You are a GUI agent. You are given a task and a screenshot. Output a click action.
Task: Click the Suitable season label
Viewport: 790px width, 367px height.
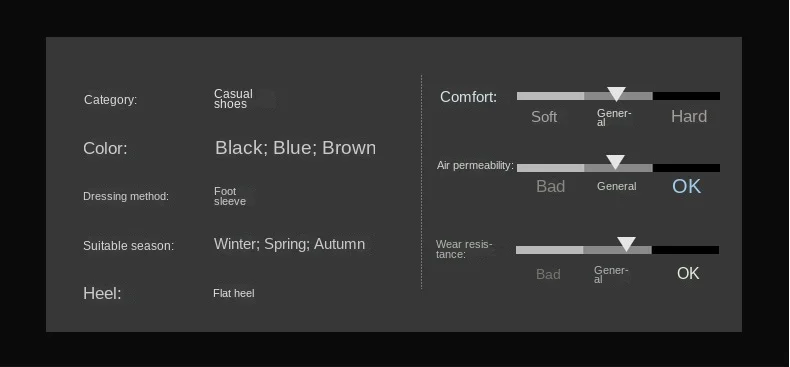tap(128, 246)
